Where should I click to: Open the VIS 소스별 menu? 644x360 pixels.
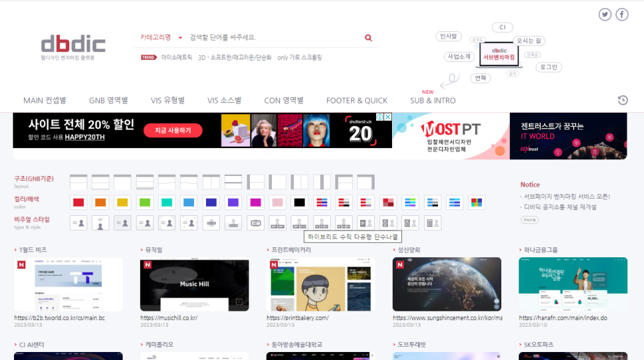point(224,101)
